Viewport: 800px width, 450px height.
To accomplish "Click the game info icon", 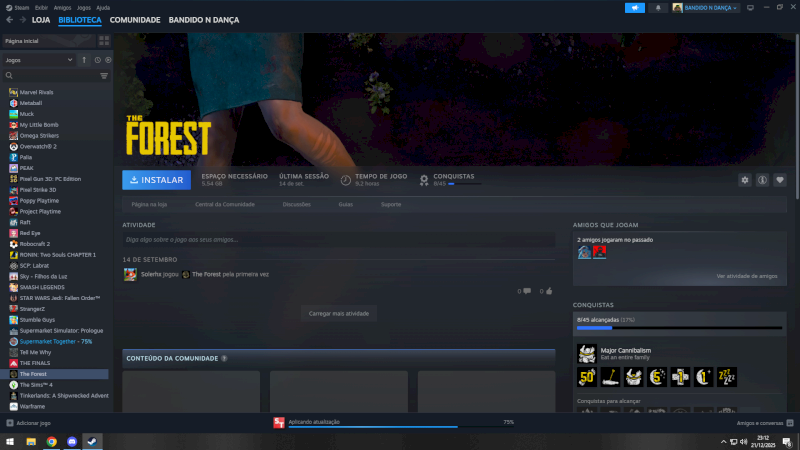I will (x=762, y=180).
